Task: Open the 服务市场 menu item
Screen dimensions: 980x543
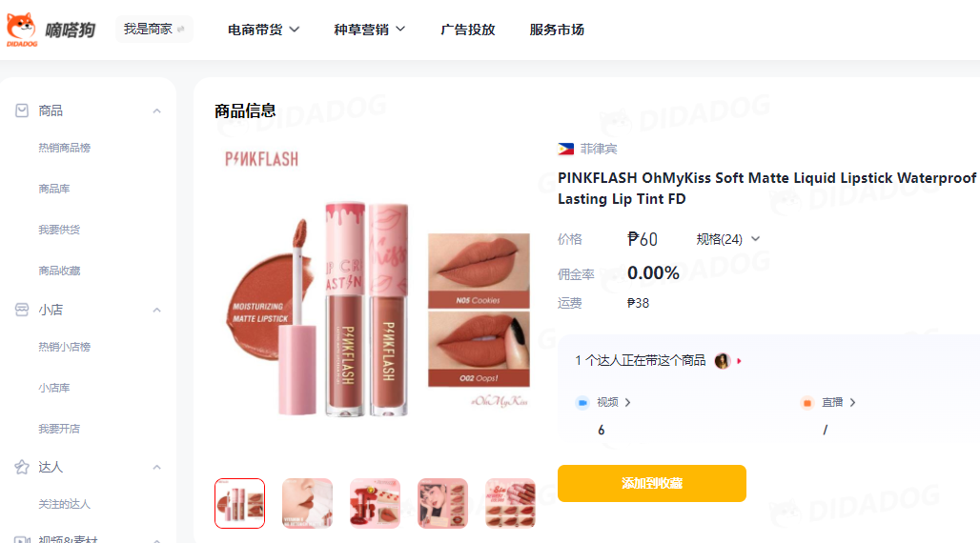Action: 556,30
